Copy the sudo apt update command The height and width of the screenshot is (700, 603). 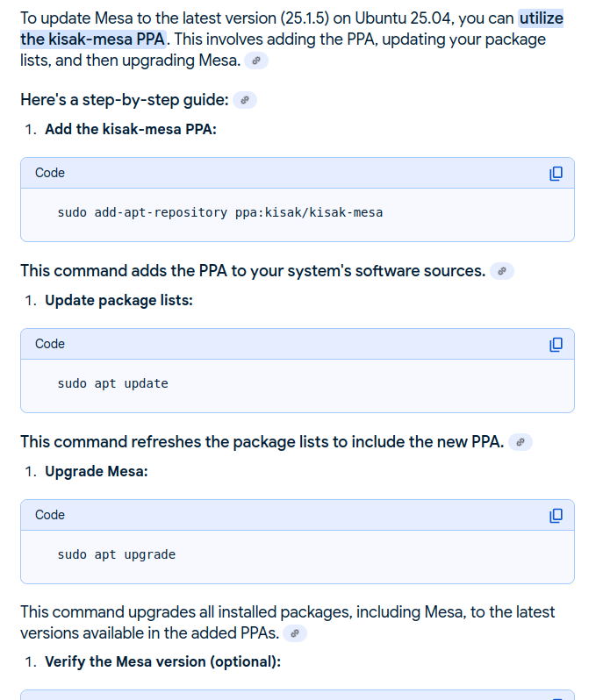[x=556, y=344]
